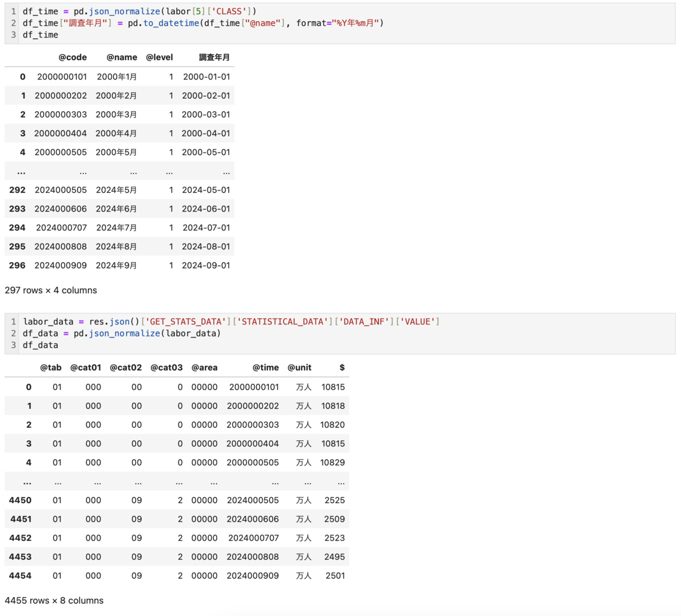The height and width of the screenshot is (616, 681).
Task: Click the second code cell defining labor_data
Action: (340, 334)
